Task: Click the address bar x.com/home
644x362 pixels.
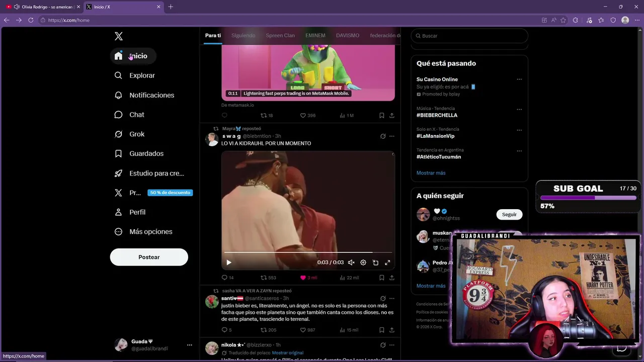Action: click(x=69, y=20)
